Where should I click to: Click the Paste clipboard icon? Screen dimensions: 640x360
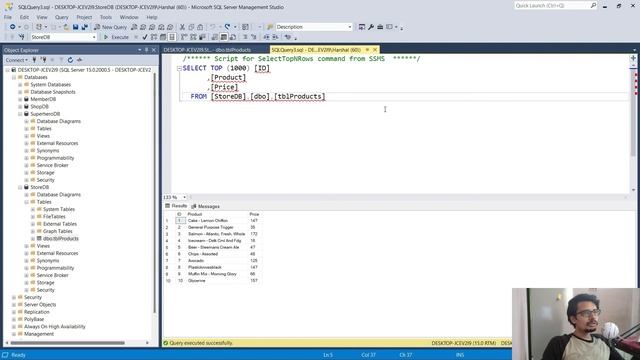pyautogui.click(x=200, y=27)
